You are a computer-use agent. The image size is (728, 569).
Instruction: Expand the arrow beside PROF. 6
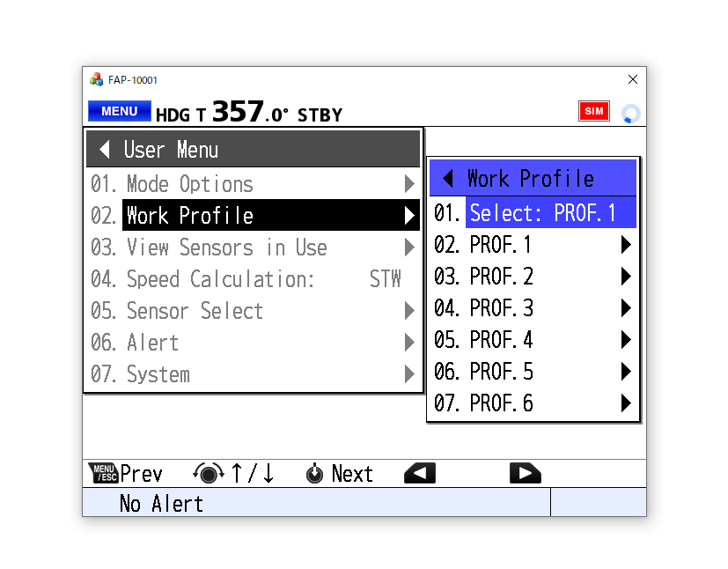coord(626,403)
